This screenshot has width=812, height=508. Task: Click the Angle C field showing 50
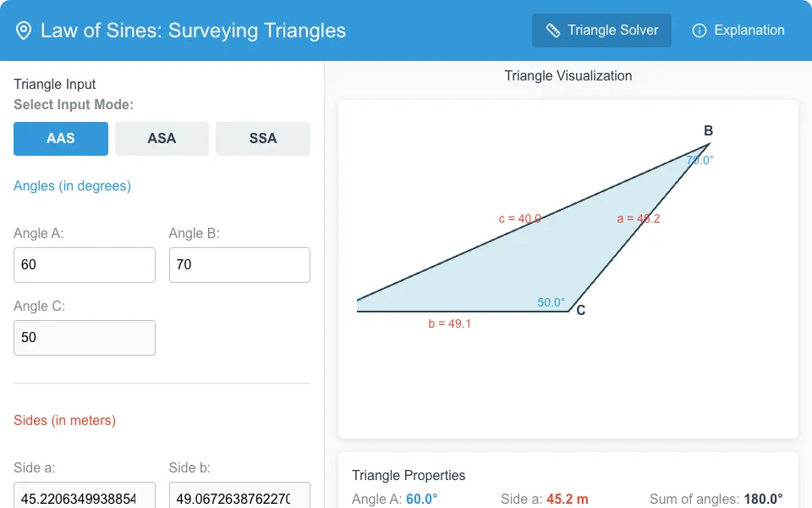pyautogui.click(x=85, y=338)
